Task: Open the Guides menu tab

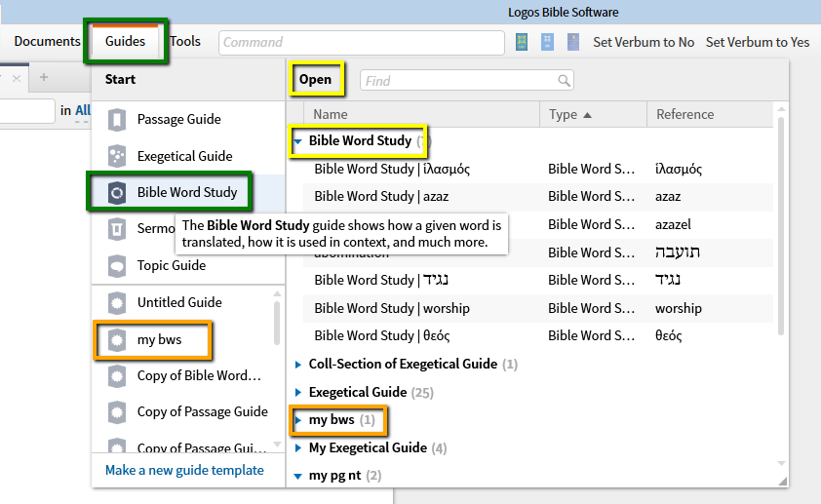Action: point(125,41)
